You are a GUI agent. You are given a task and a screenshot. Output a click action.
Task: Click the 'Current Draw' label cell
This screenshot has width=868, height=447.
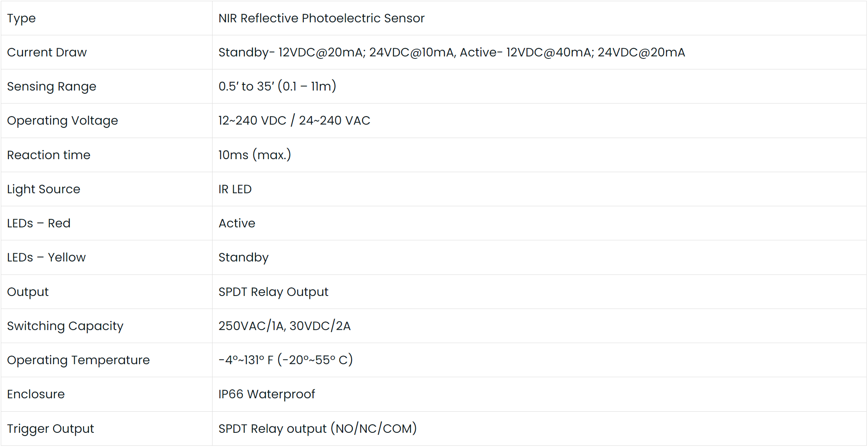pos(47,52)
